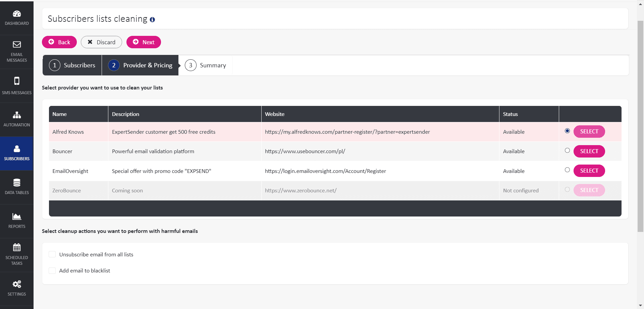This screenshot has width=644, height=309.
Task: Open Email Messages envelope icon
Action: click(x=17, y=45)
